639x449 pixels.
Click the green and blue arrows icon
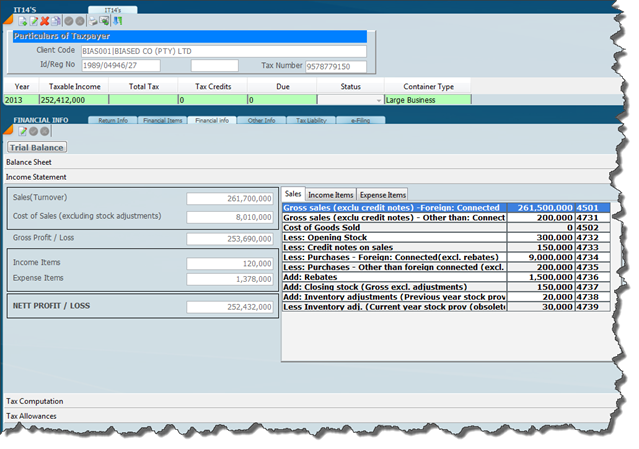[117, 20]
